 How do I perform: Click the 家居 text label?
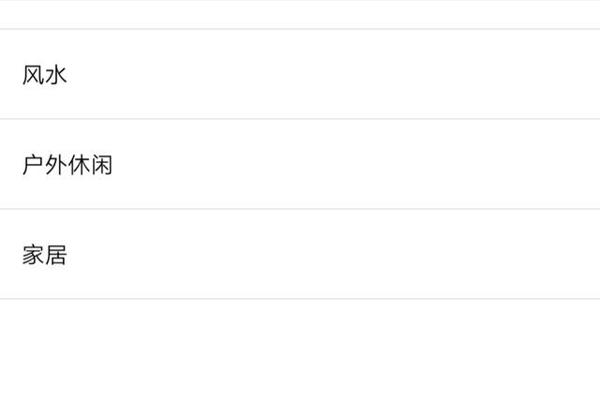click(x=44, y=255)
